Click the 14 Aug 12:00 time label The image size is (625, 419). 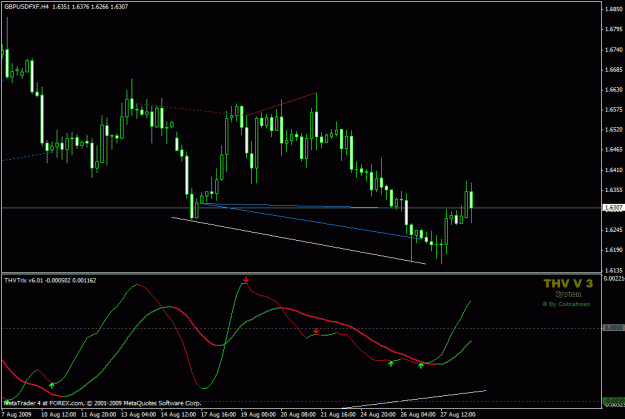178,414
